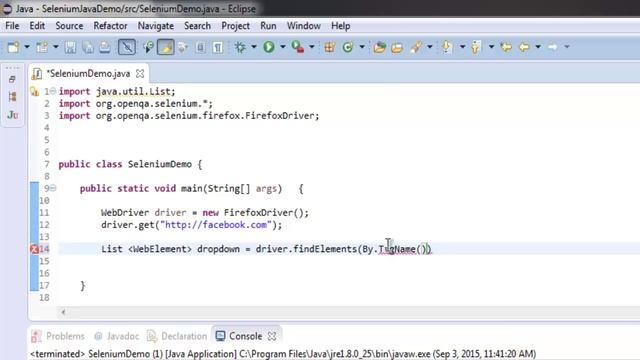Screen dimensions: 640x360
Task: Open the Refactor menu
Action: (x=110, y=26)
